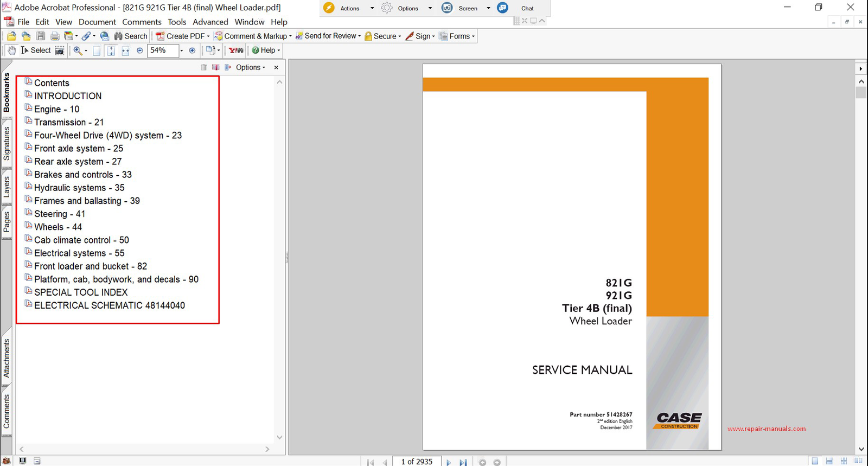Click the document vertical scrollbar thumb
The height and width of the screenshot is (466, 868).
click(861, 92)
